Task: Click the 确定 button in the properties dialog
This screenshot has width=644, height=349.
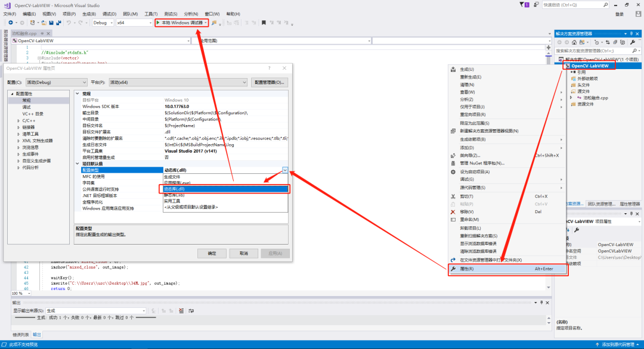Action: pyautogui.click(x=212, y=253)
